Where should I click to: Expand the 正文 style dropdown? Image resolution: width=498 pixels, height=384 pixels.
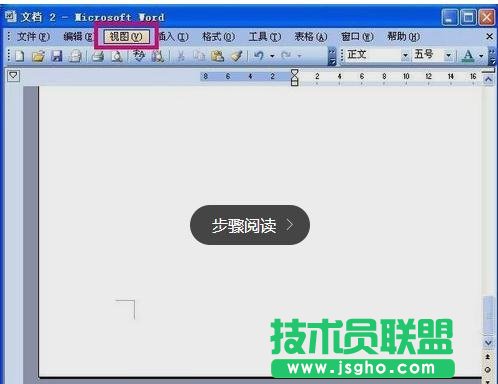[x=405, y=55]
